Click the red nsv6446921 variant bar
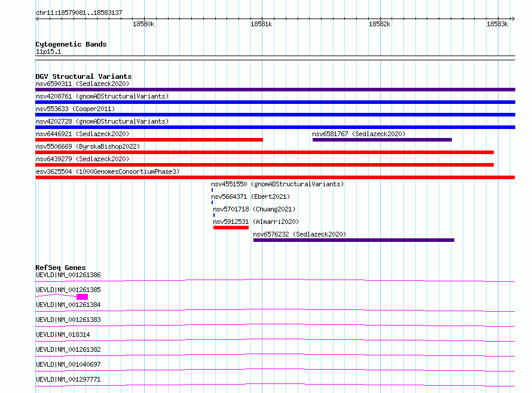The width and height of the screenshot is (532, 393). pyautogui.click(x=149, y=140)
